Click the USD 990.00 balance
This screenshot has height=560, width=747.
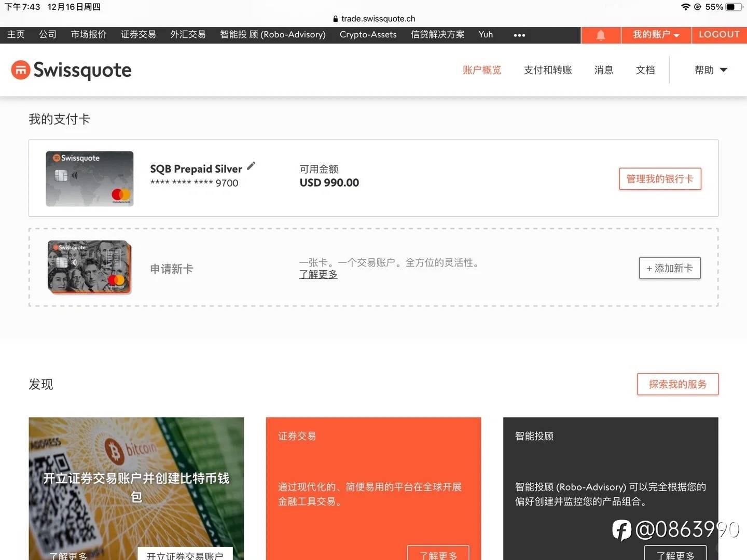(x=329, y=183)
